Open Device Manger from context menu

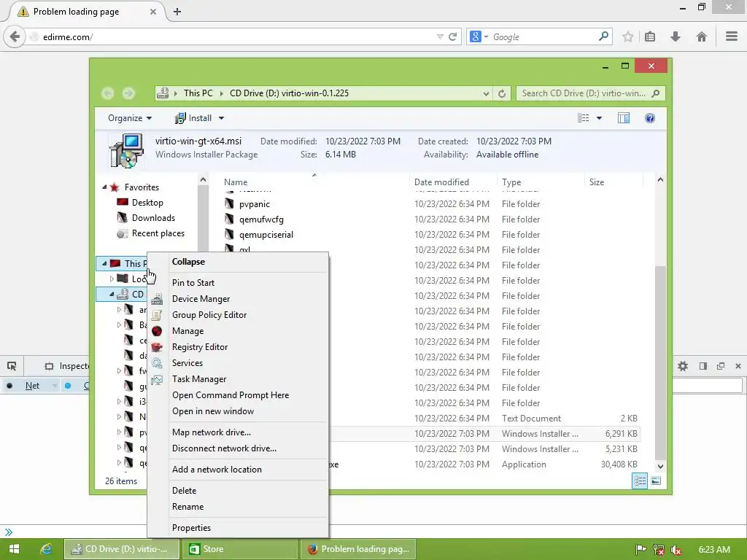point(201,298)
